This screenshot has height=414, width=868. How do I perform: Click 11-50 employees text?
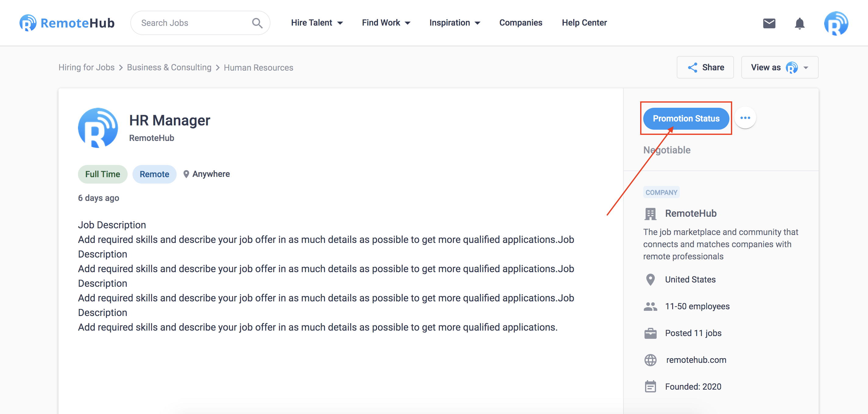coord(697,306)
